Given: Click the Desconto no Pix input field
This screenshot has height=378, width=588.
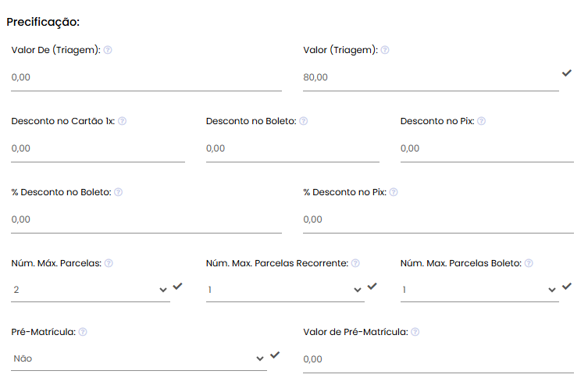Looking at the screenshot, I should 487,148.
